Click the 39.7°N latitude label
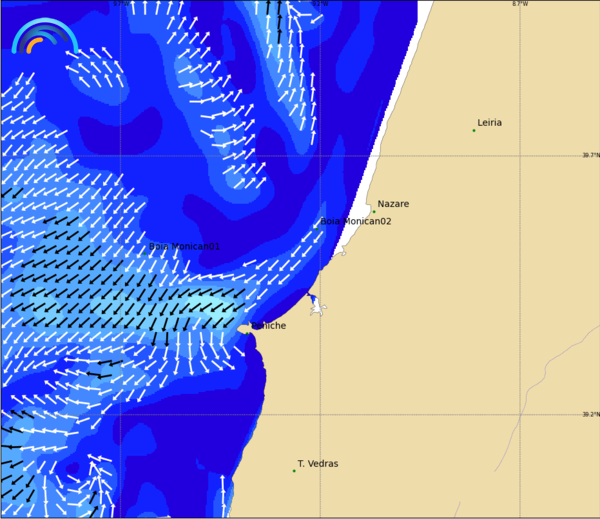This screenshot has width=600, height=519. [x=590, y=155]
